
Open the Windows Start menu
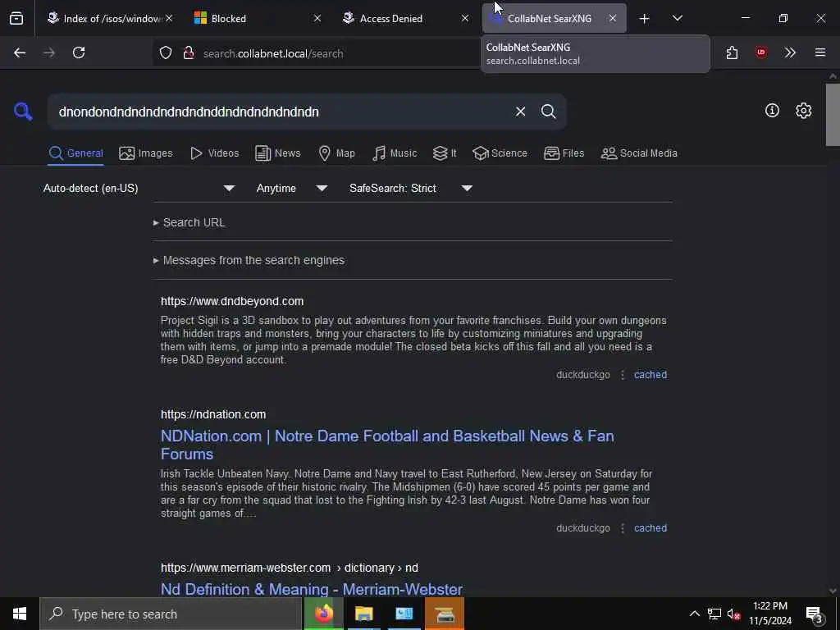[x=20, y=614]
